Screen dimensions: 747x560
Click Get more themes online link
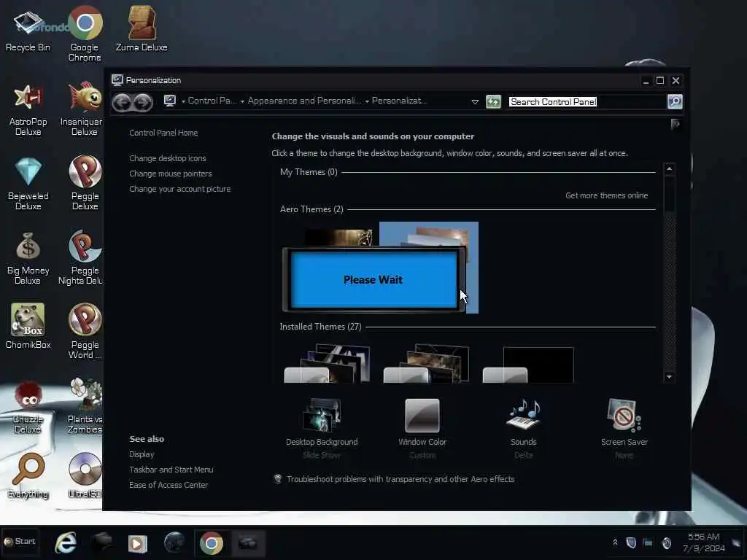pos(606,195)
